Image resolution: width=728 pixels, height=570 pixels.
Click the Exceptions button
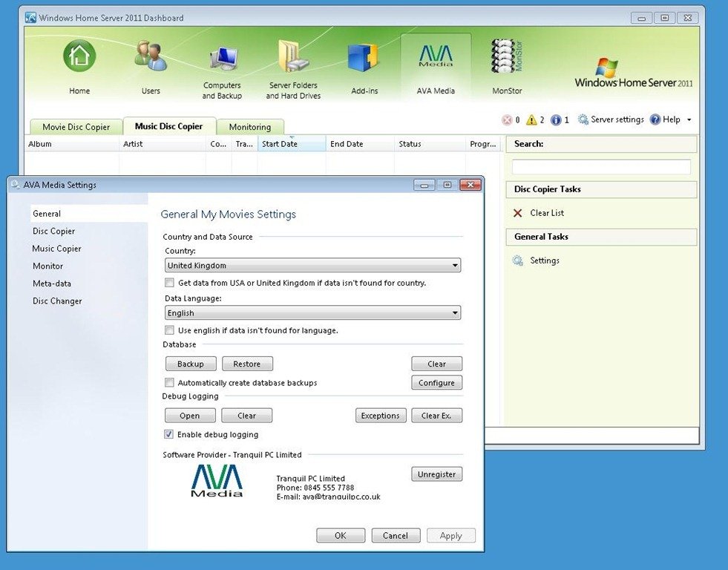click(x=381, y=416)
